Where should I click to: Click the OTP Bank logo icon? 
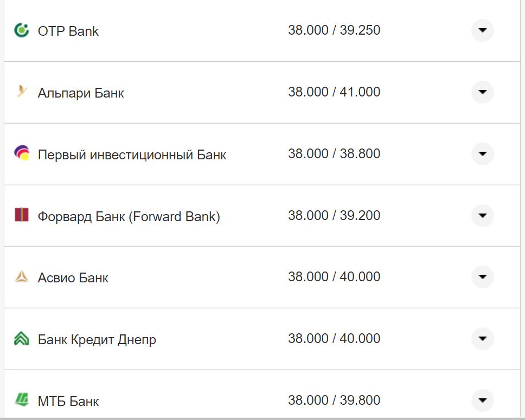(x=22, y=30)
